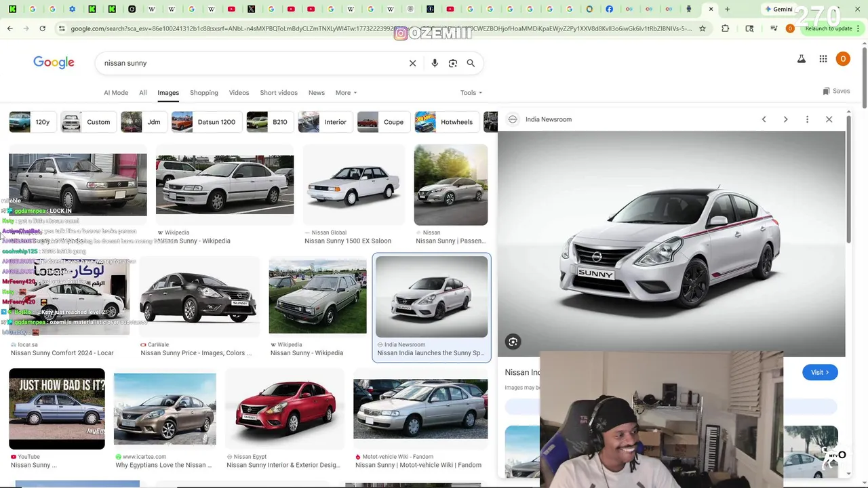Filter images by B210 chip
The width and height of the screenshot is (868, 488).
(x=269, y=122)
